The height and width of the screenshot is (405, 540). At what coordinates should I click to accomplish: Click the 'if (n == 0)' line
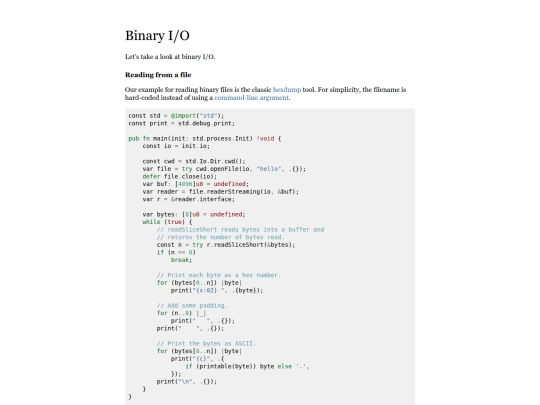176,252
